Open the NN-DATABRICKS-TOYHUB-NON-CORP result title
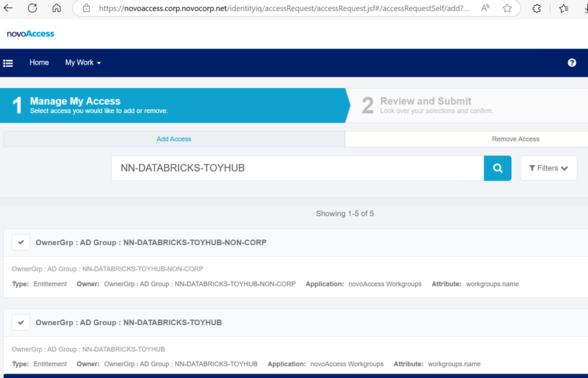 point(151,243)
